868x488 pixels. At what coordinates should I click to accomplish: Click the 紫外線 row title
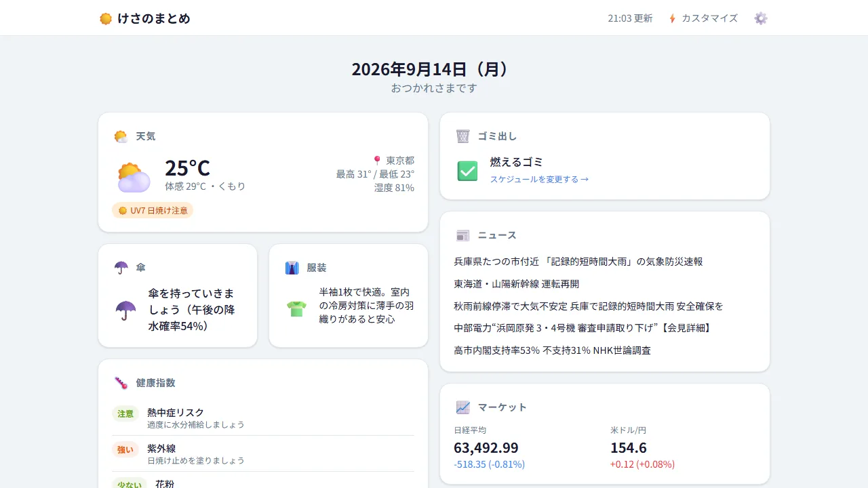point(161,448)
